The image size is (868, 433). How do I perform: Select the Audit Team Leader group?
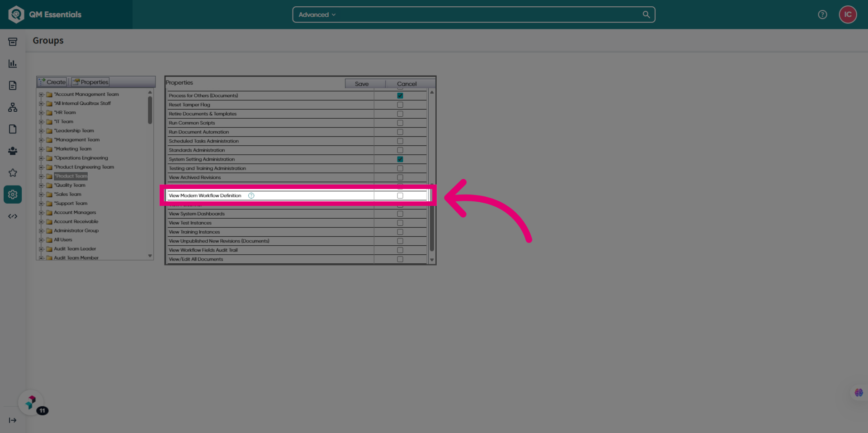click(75, 248)
